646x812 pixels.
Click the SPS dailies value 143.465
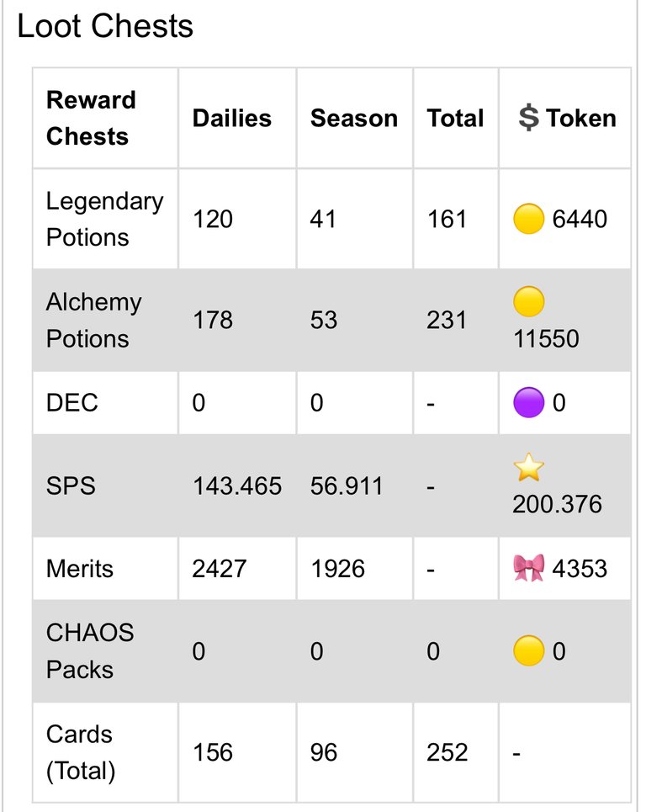(237, 486)
